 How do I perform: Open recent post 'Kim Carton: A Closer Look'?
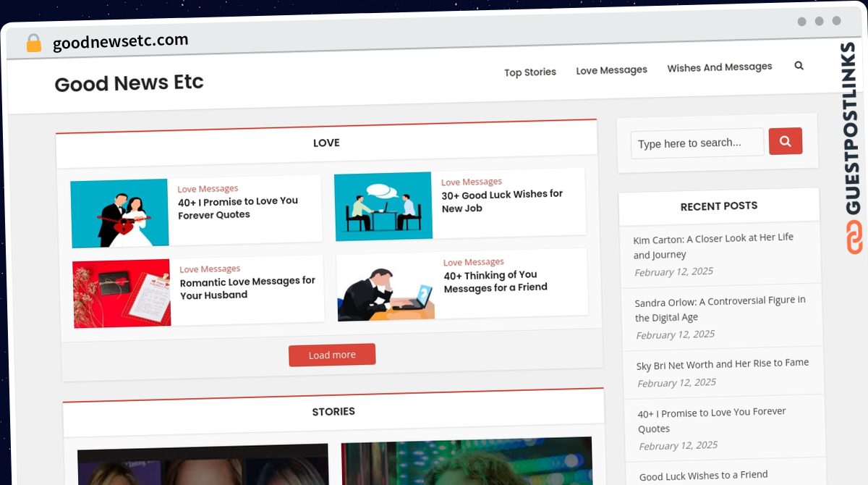[x=713, y=246]
